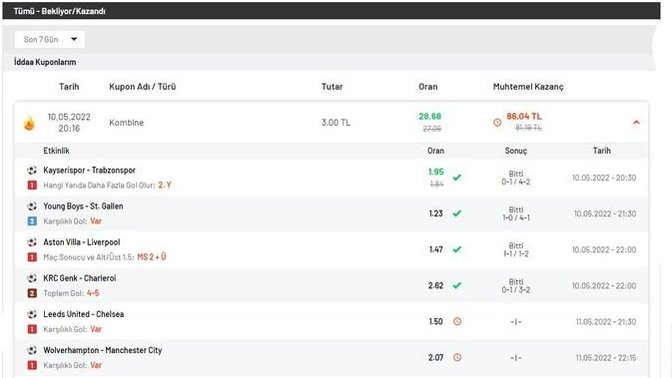Click the Kupon Adı / Türü column header
The height and width of the screenshot is (378, 672).
click(x=142, y=87)
